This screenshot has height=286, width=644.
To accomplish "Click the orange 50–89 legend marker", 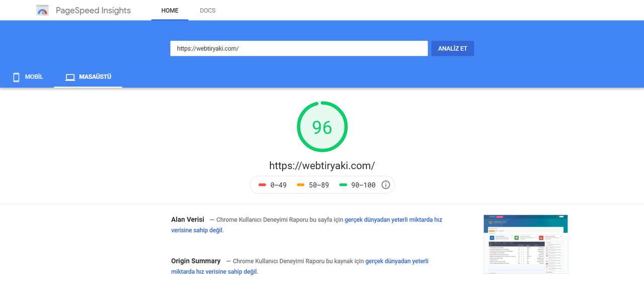I will (x=300, y=185).
